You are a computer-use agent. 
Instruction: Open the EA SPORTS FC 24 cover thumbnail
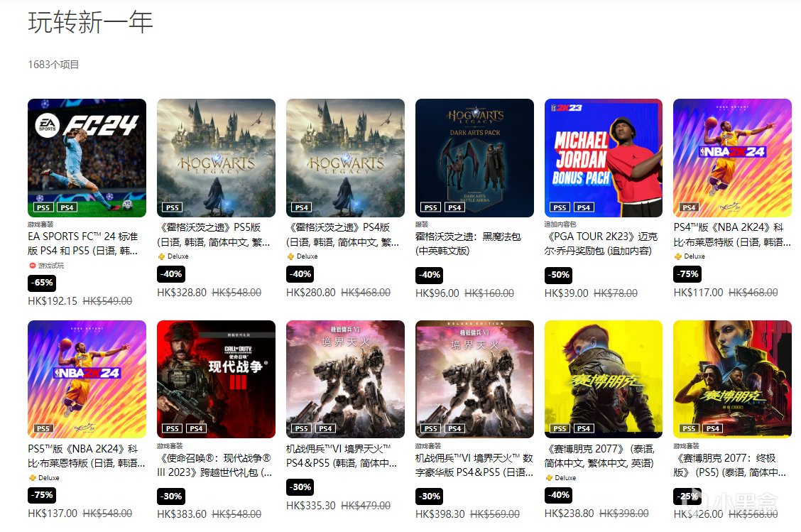click(87, 158)
